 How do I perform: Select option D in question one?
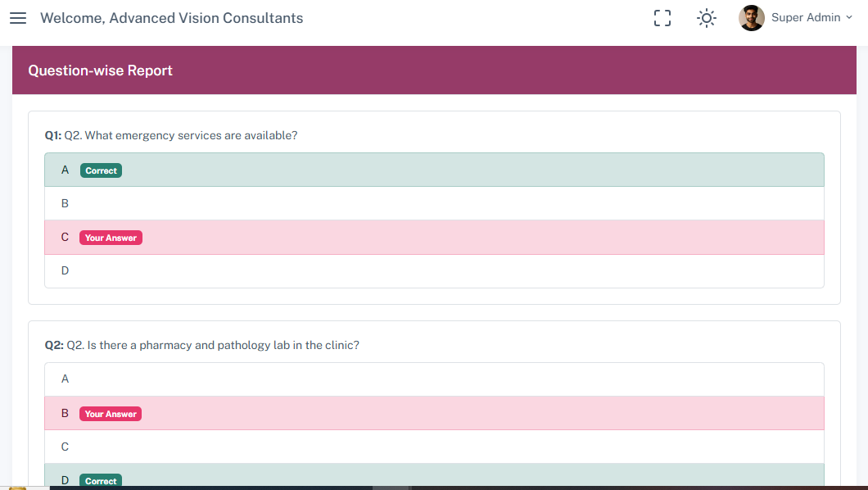tap(434, 271)
